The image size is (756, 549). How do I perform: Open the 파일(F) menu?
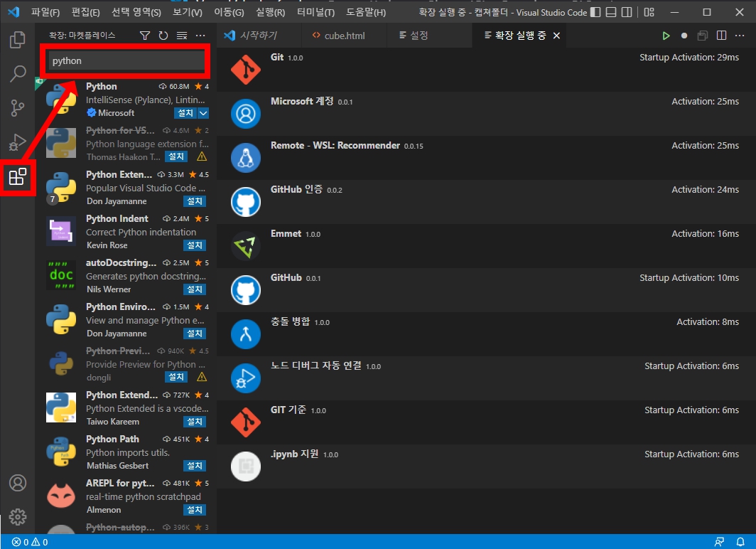[x=45, y=13]
